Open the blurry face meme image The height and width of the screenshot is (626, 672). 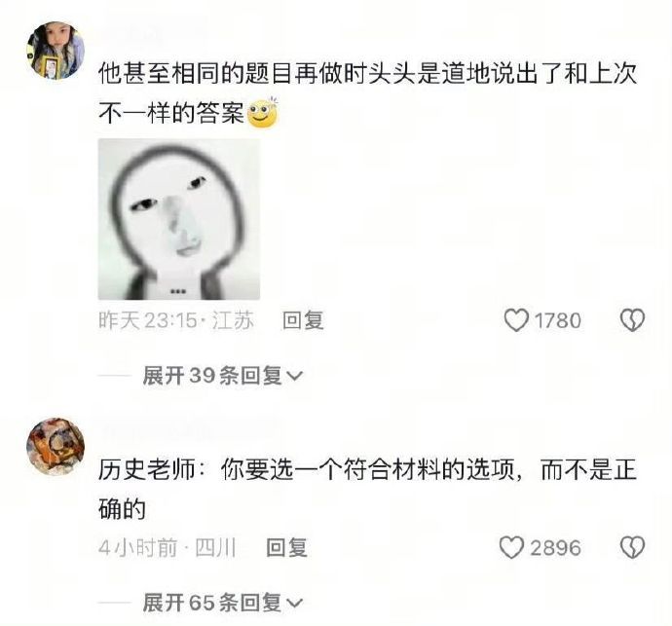pos(179,219)
